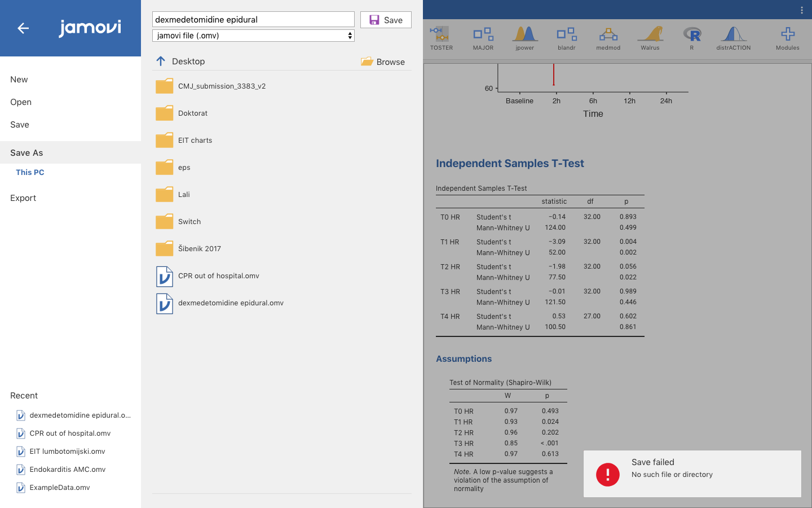Click the jamovi logo
Viewport: 812px width, 508px height.
click(90, 28)
